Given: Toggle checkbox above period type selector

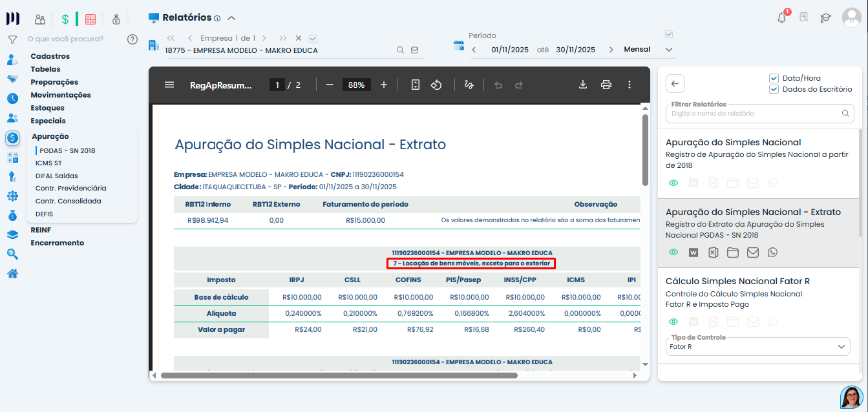Looking at the screenshot, I should point(669,34).
